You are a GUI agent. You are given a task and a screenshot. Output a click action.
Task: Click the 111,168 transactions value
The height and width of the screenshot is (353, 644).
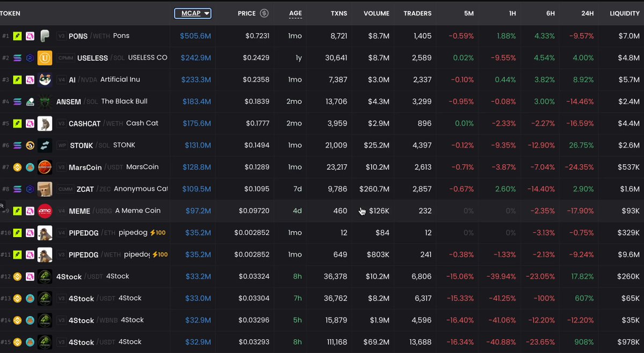(335, 342)
